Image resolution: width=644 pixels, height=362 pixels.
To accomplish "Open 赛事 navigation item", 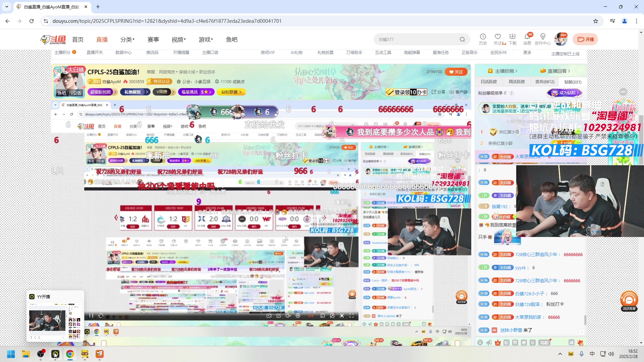I will [x=153, y=40].
